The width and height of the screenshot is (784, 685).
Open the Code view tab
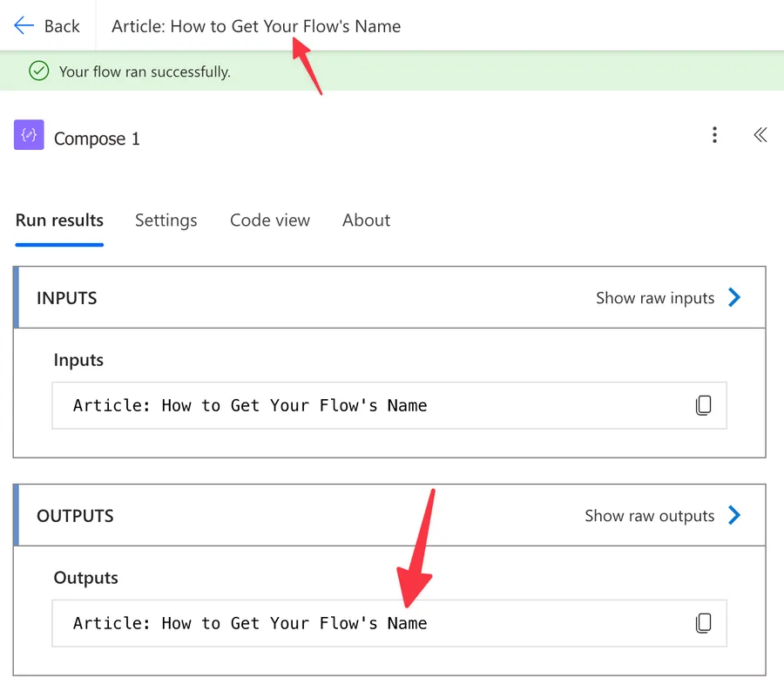pyautogui.click(x=269, y=220)
